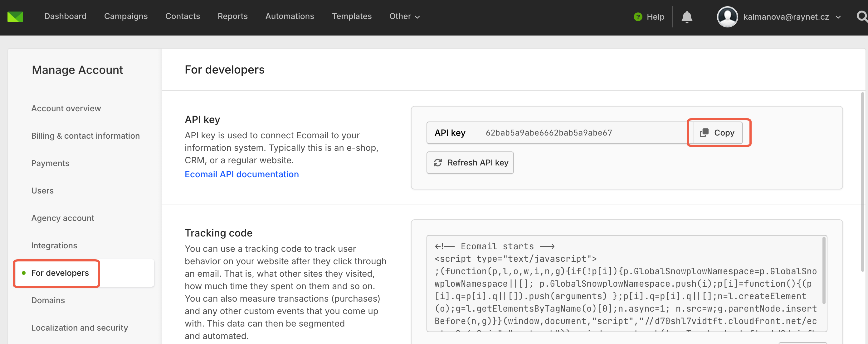
Task: Copy the API key
Action: click(718, 133)
